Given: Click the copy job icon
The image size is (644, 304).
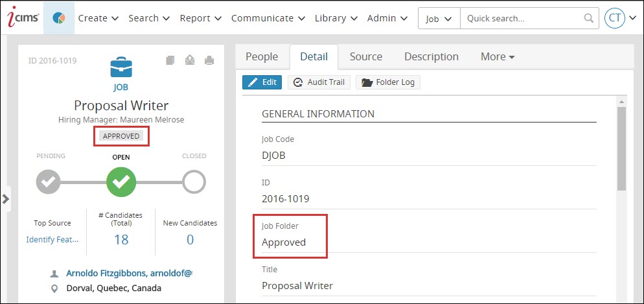Looking at the screenshot, I should 170,60.
